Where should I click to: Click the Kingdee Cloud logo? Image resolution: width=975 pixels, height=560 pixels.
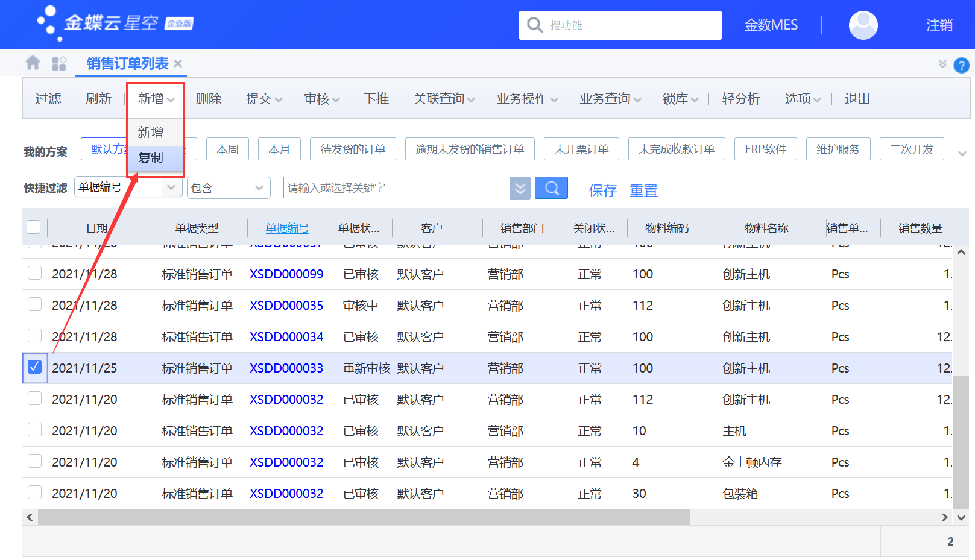pos(115,24)
